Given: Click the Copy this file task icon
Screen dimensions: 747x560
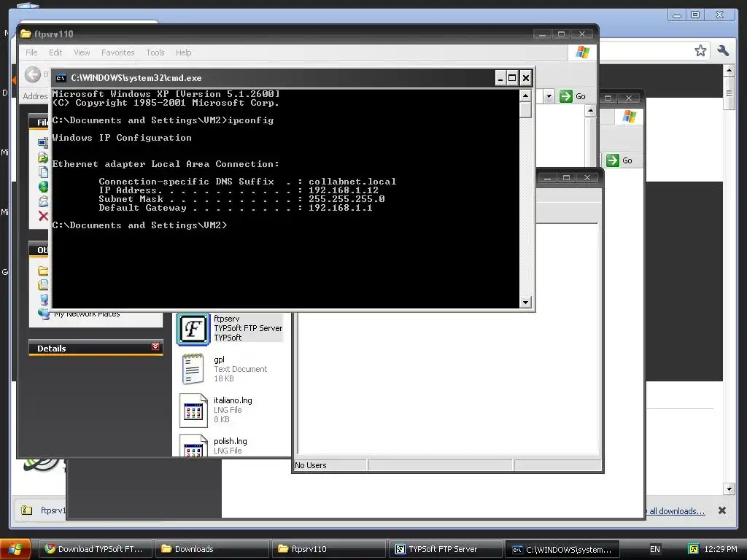Looking at the screenshot, I should click(43, 172).
